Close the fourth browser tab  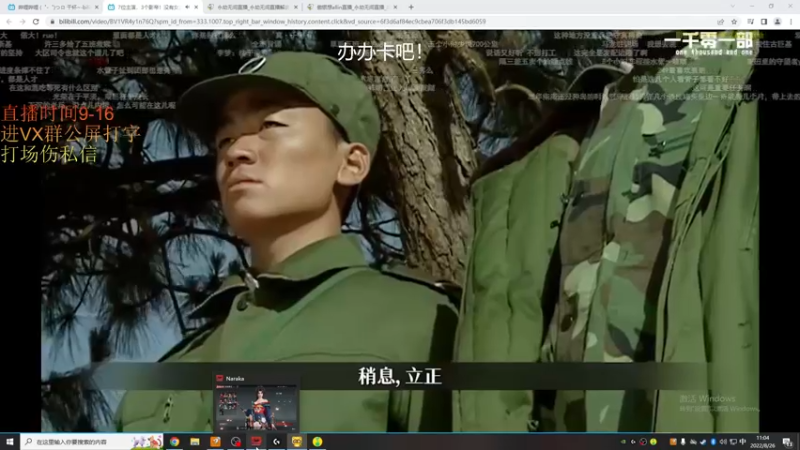pos(395,7)
